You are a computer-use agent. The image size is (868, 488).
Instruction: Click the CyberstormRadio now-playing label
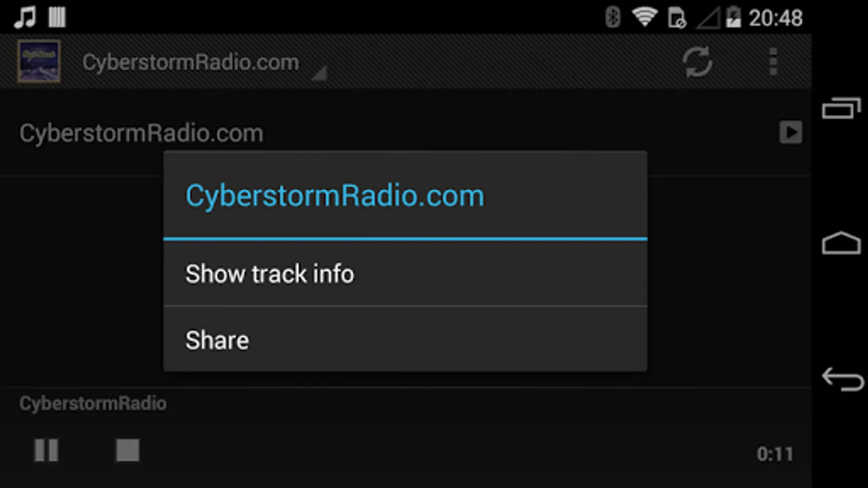pos(93,403)
